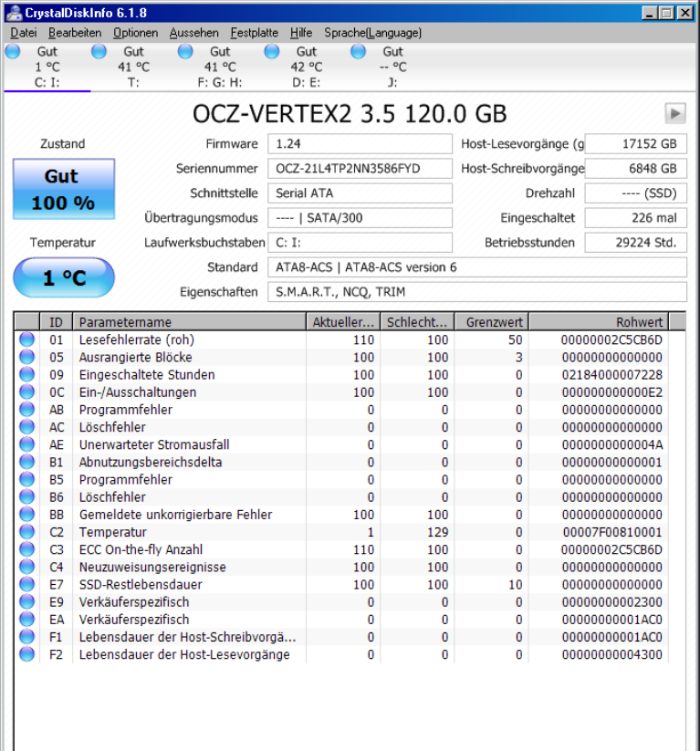700x751 pixels.
Task: Click the status orb of disk D: E:
Action: coord(272,51)
